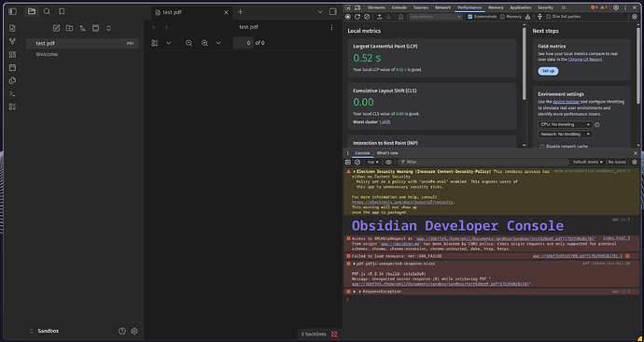
Task: Click the PDF page number field
Action: click(x=244, y=43)
